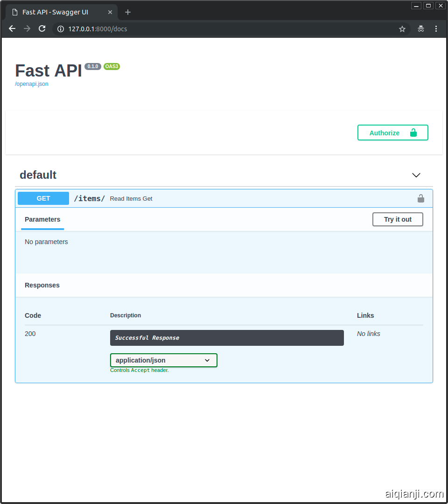Click the Authorize button
448x504 pixels.
392,133
